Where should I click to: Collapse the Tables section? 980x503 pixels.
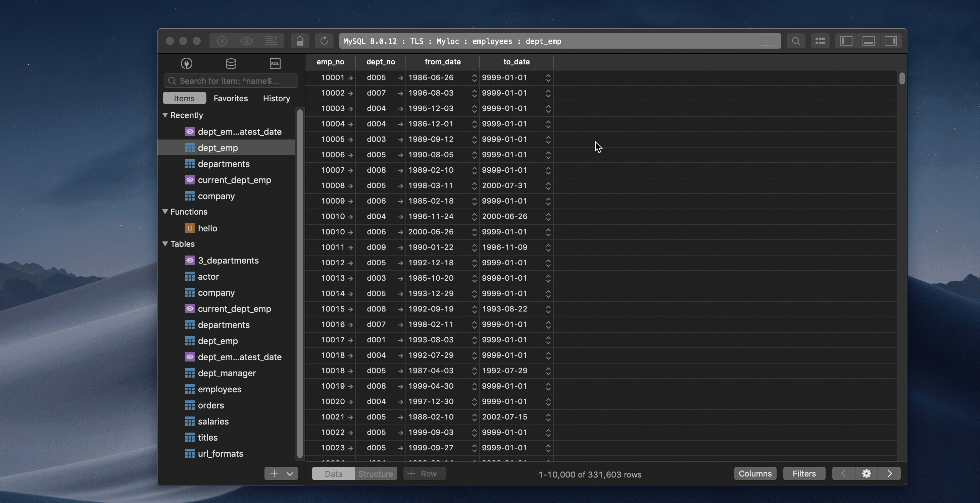pyautogui.click(x=165, y=244)
